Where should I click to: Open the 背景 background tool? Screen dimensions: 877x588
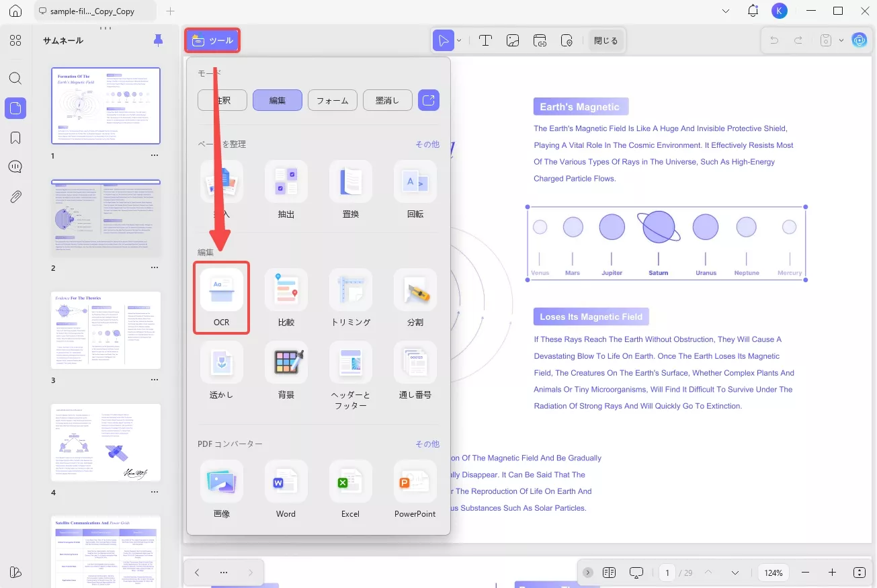point(286,370)
